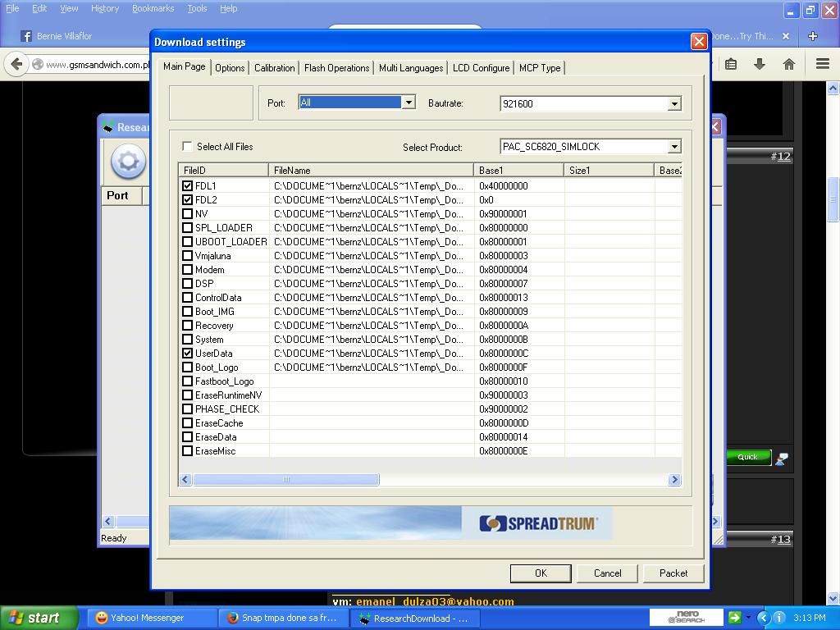840x630 pixels.
Task: Click the Packet button
Action: click(x=673, y=573)
